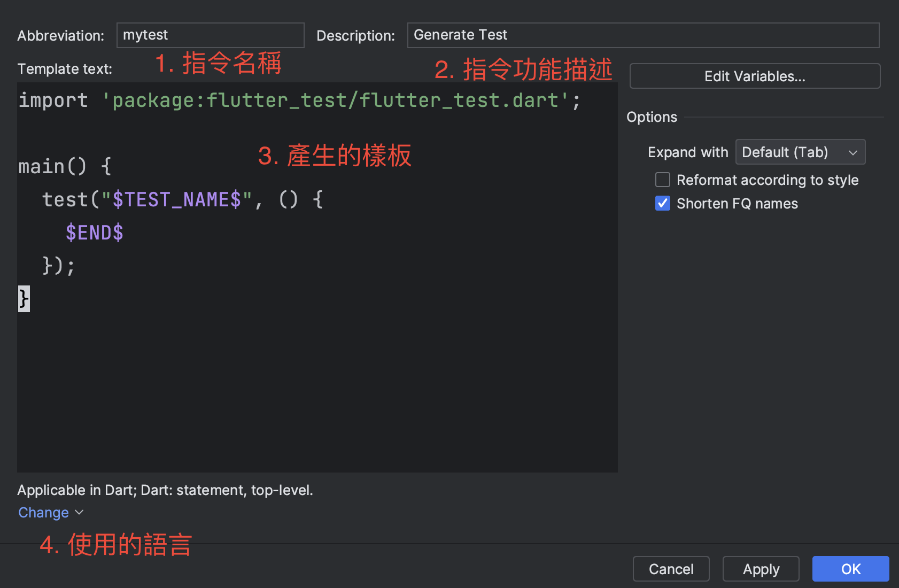899x588 pixels.
Task: Click the Abbreviation field containing mytest
Action: [x=210, y=35]
